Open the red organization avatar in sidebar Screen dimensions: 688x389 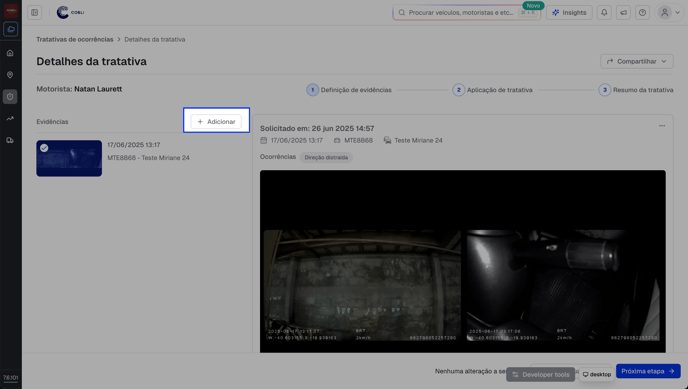click(x=11, y=11)
